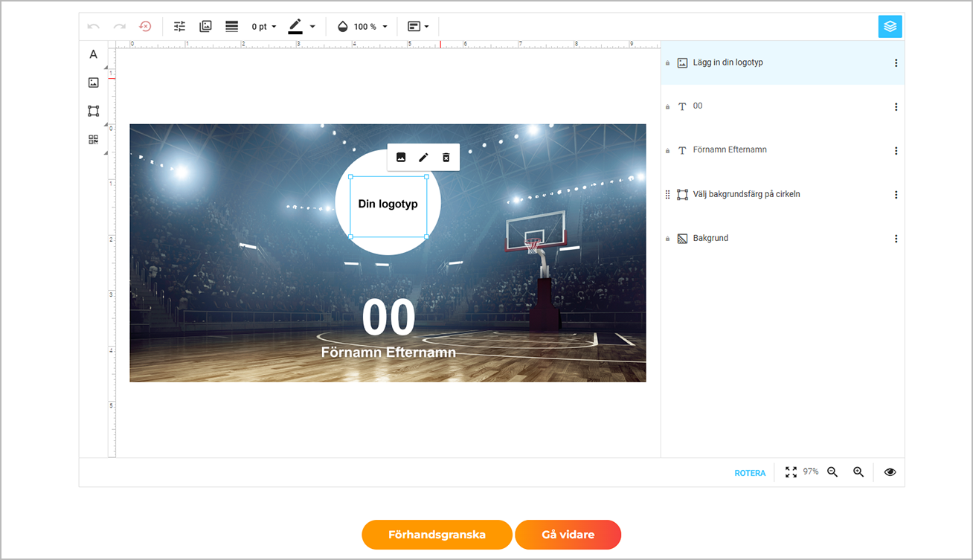Toggle the layers panel button
The width and height of the screenshot is (973, 560).
pyautogui.click(x=890, y=27)
